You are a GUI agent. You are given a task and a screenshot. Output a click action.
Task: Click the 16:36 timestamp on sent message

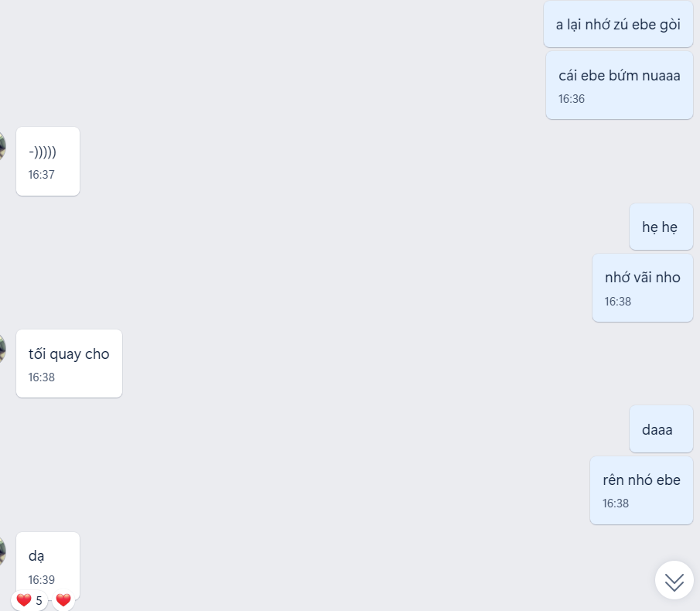click(x=571, y=99)
